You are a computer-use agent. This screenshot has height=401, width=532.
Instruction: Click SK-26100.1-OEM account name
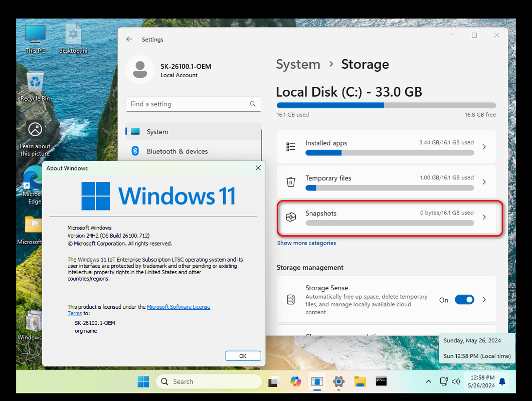186,67
